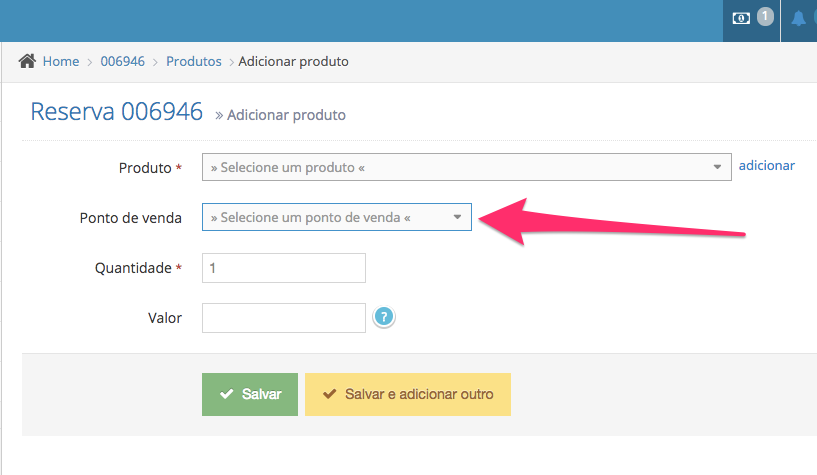Click the Salvar button text
Viewport: 817px width, 475px height.
[262, 394]
